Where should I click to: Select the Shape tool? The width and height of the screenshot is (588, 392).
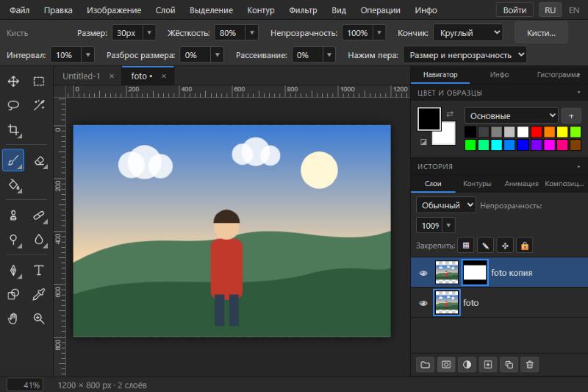pos(13,294)
